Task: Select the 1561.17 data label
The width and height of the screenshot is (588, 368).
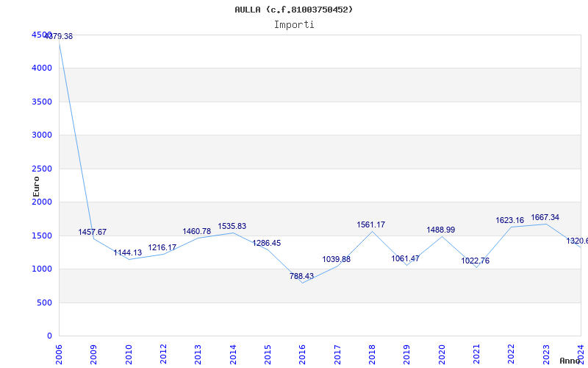Action: 371,225
